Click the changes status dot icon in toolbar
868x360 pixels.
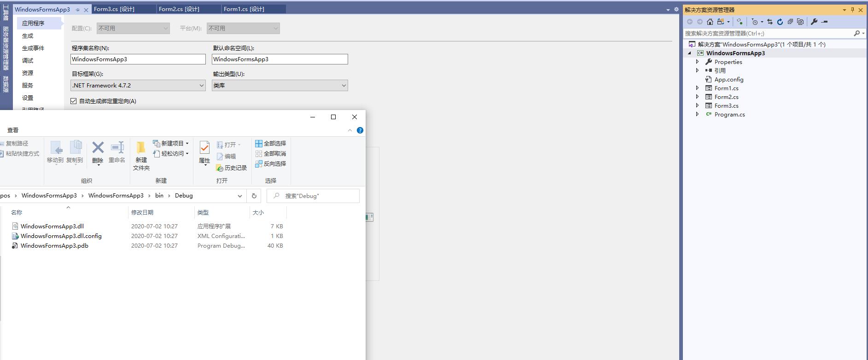740,22
